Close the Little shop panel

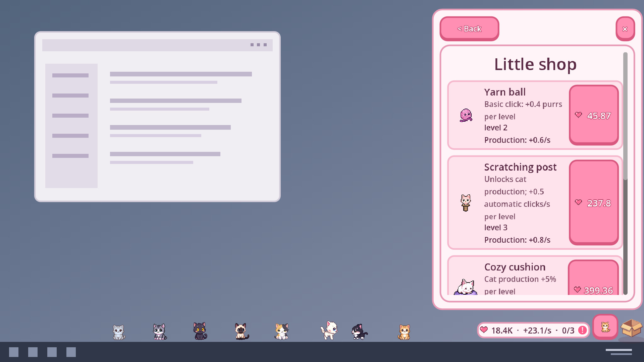(625, 29)
